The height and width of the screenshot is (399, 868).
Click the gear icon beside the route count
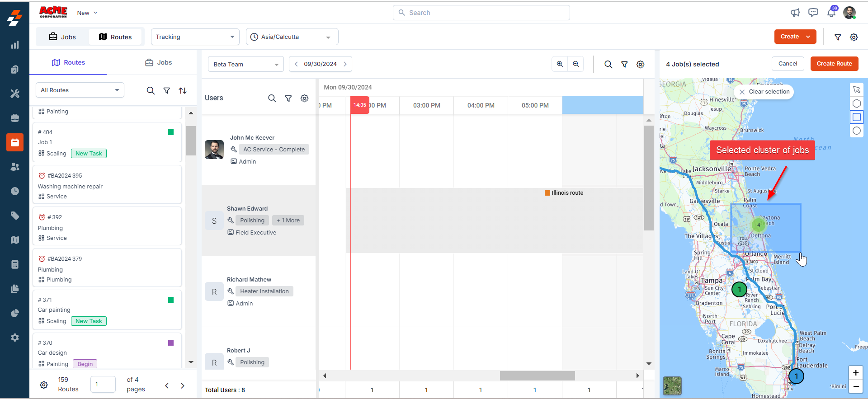(44, 385)
